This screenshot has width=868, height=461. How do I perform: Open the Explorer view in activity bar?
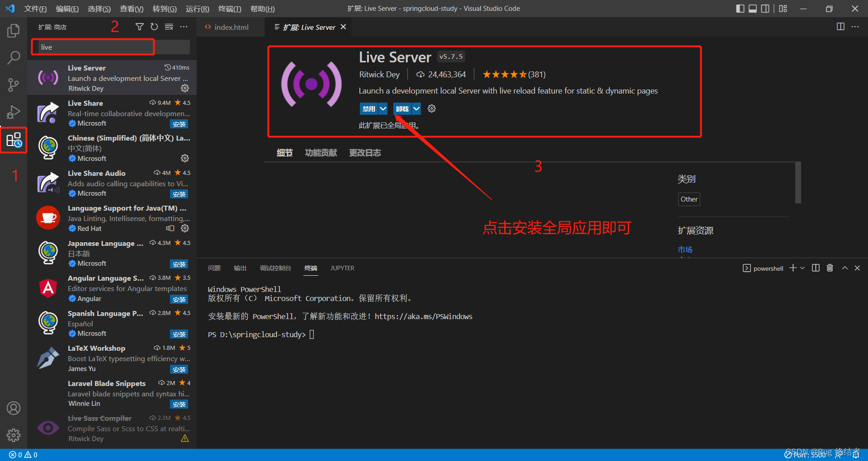(x=14, y=31)
